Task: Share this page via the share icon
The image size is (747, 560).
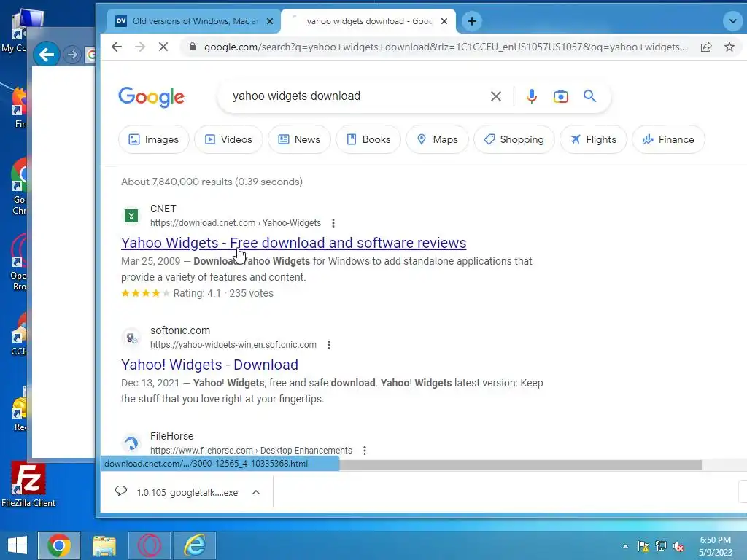Action: 706,47
